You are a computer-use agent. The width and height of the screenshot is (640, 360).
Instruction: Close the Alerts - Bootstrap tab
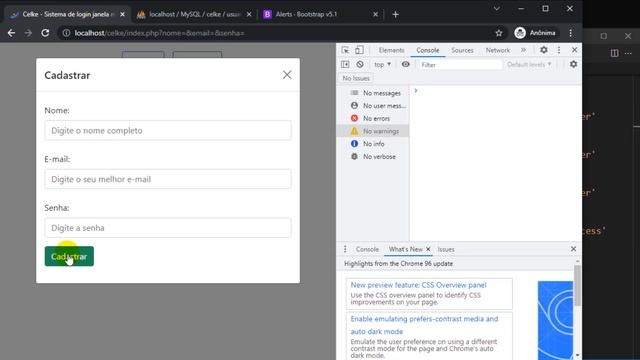(376, 14)
